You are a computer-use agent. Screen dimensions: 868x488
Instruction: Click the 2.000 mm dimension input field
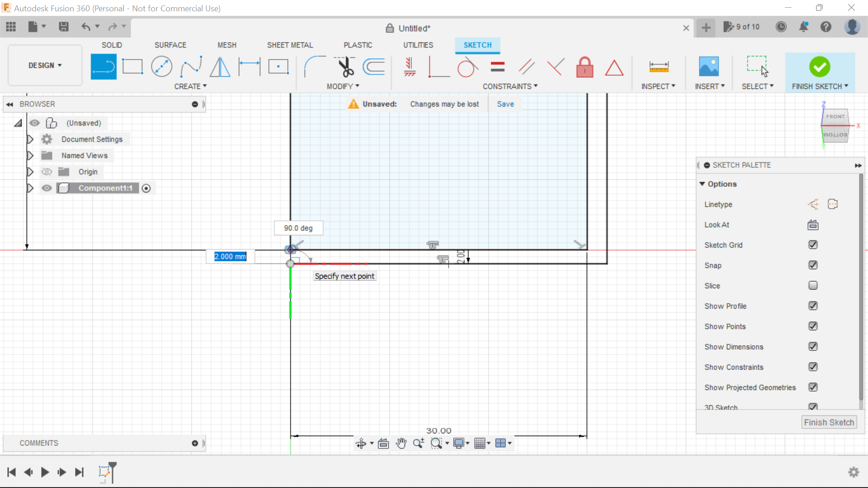point(230,256)
